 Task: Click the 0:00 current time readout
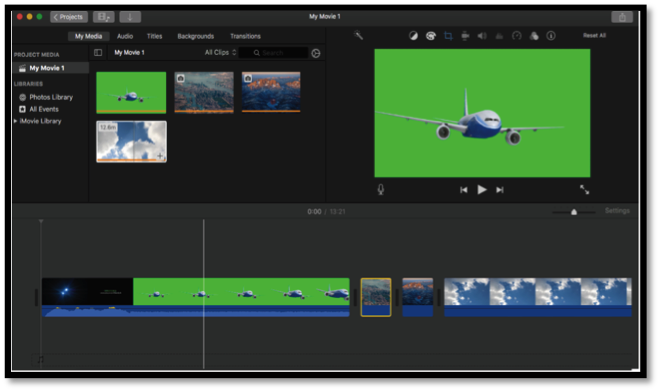(314, 212)
